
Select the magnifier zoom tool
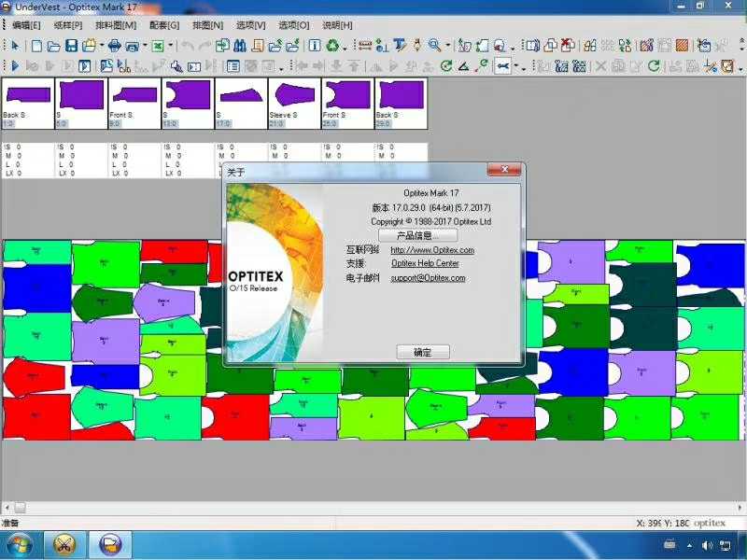[x=434, y=45]
